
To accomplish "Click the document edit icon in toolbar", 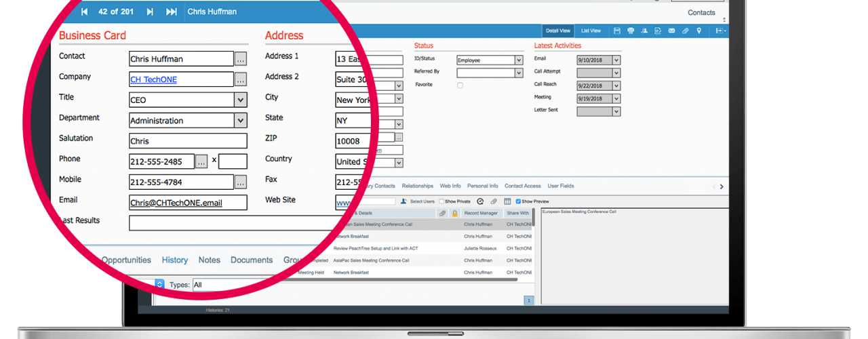I will pos(658,31).
